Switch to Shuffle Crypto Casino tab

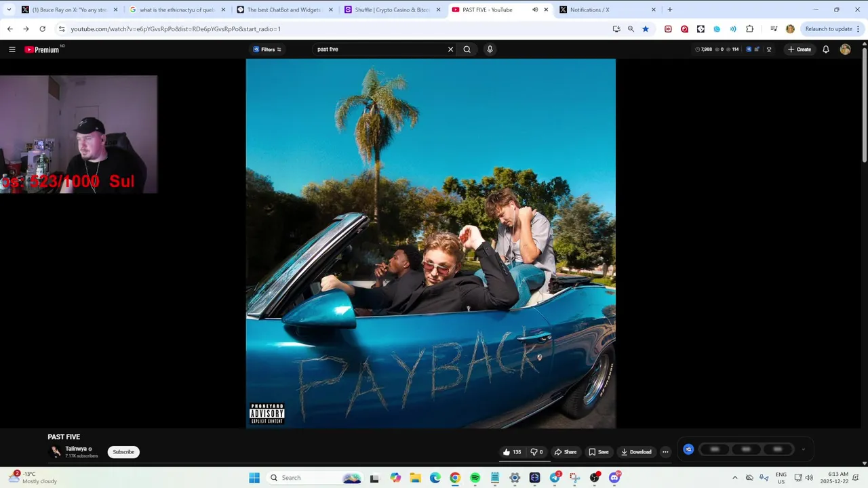click(x=392, y=9)
